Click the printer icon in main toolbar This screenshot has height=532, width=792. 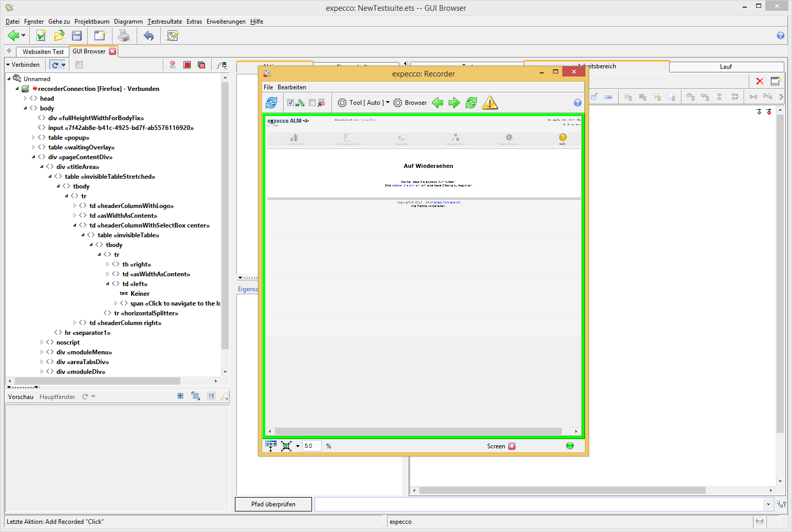click(124, 35)
